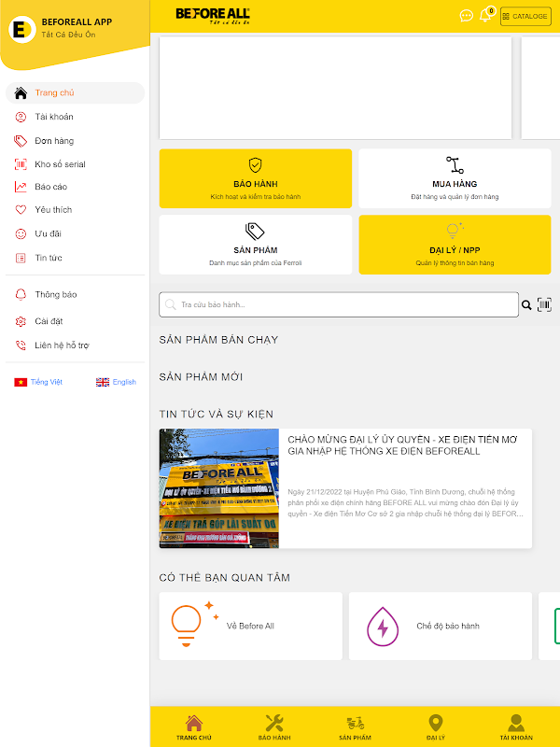Go to ĐẠI LÝ bottom tab
560x747 pixels.
click(x=436, y=727)
